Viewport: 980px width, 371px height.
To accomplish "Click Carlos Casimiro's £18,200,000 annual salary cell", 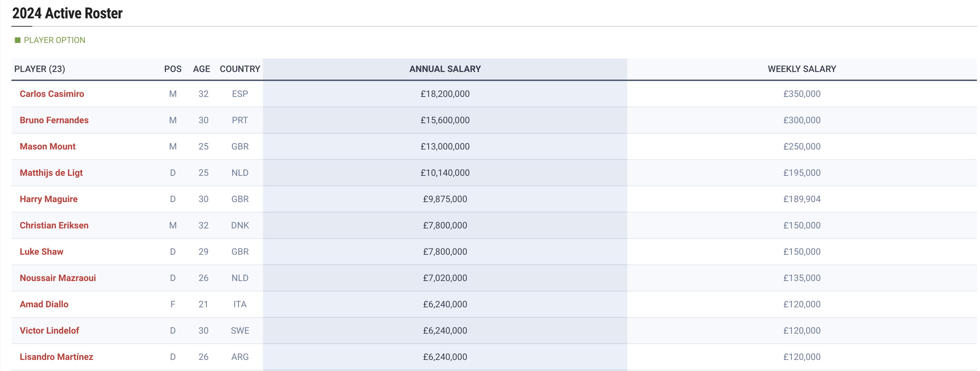I will [445, 94].
